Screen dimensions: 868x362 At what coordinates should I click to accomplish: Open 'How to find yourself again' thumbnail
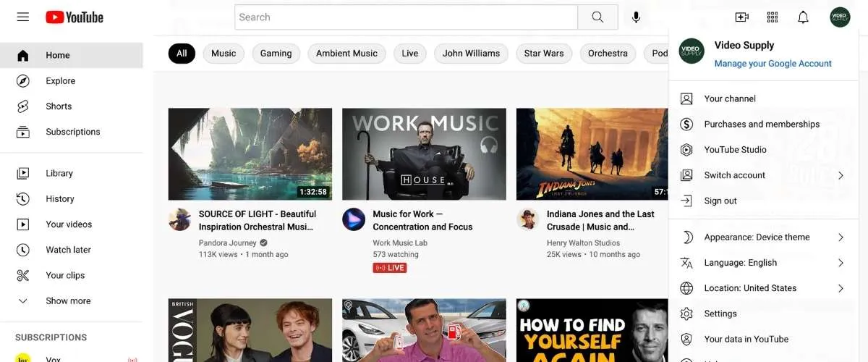(592, 330)
